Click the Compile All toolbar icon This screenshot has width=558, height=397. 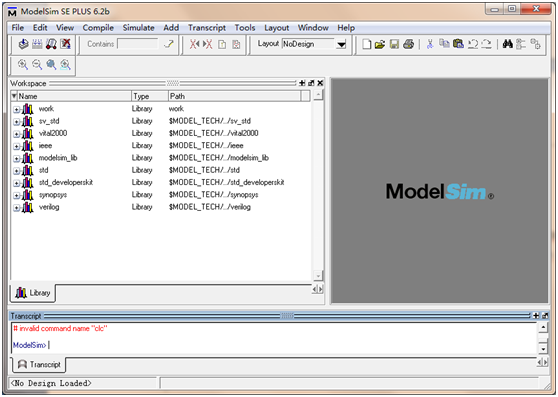(x=37, y=44)
